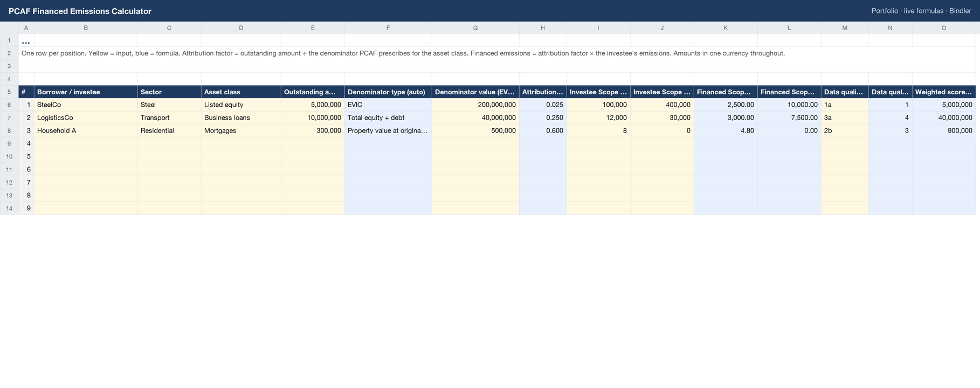The width and height of the screenshot is (980, 388).
Task: Select row header 8
Action: pos(9,130)
